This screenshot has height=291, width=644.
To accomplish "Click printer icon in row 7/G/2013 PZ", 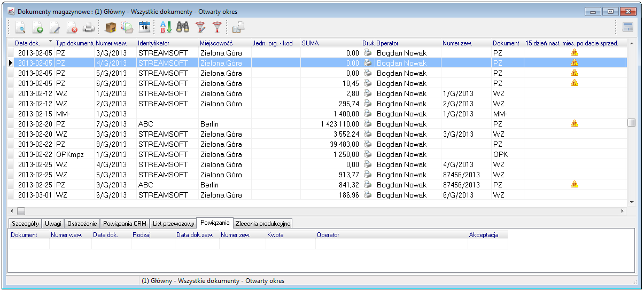I will pos(368,124).
